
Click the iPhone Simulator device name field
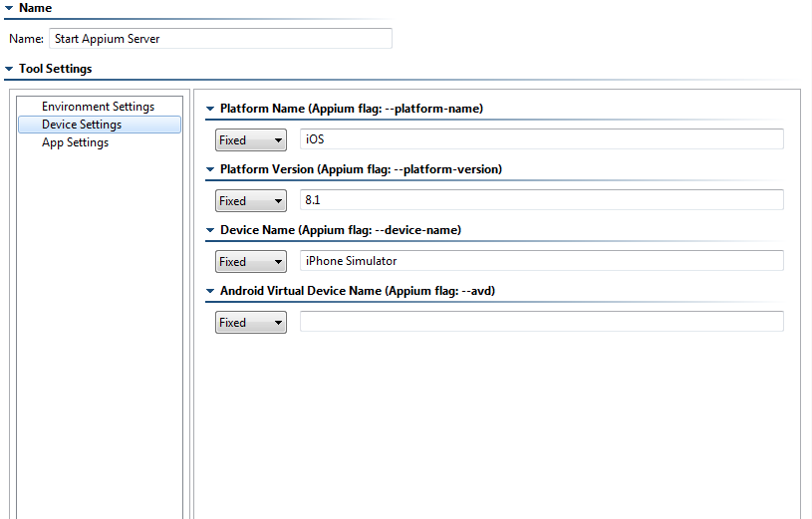click(x=542, y=261)
